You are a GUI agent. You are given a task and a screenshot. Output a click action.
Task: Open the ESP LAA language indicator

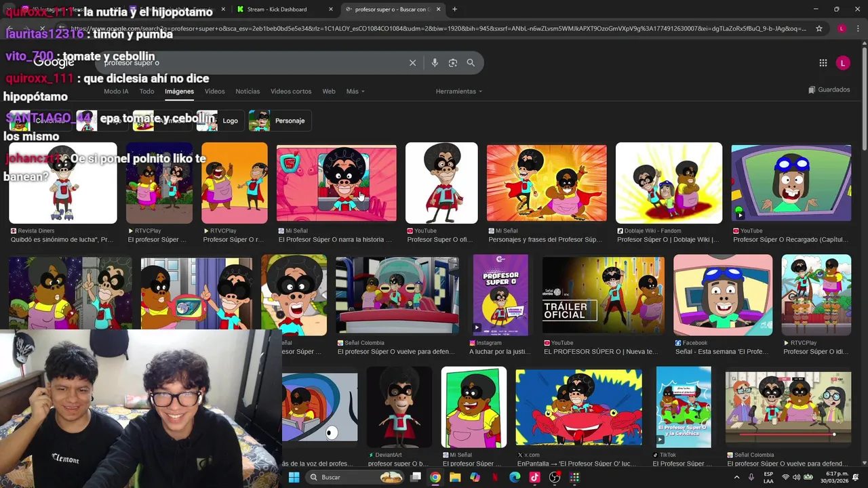[x=768, y=477]
